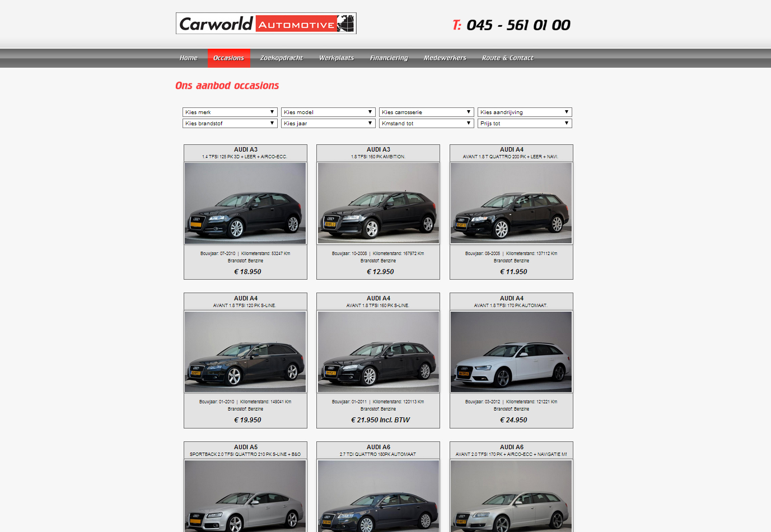This screenshot has height=532, width=771.
Task: Open the 'Prijs tot' dropdown
Action: click(525, 123)
